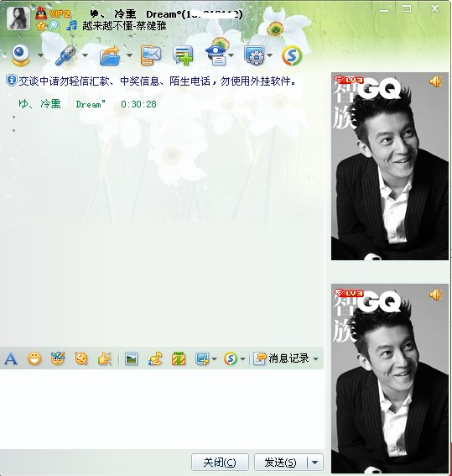Click inside the message input area
This screenshot has height=476, width=452.
click(x=162, y=409)
